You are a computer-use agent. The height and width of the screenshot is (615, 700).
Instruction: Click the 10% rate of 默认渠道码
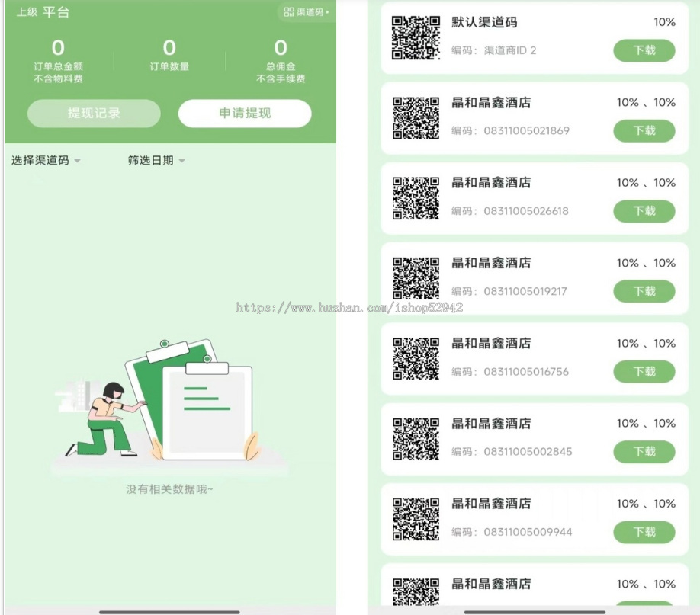pos(664,22)
